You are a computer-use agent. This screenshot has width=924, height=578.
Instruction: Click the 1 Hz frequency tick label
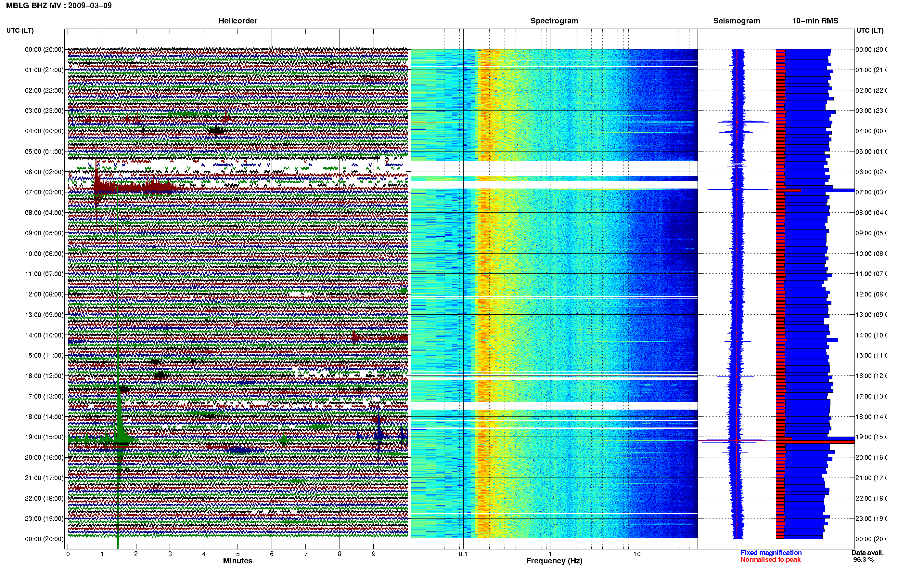pos(550,554)
